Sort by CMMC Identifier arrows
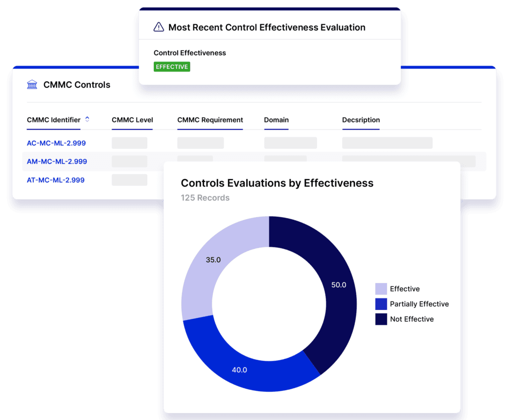Screen dimensions: 508x420 87,119
